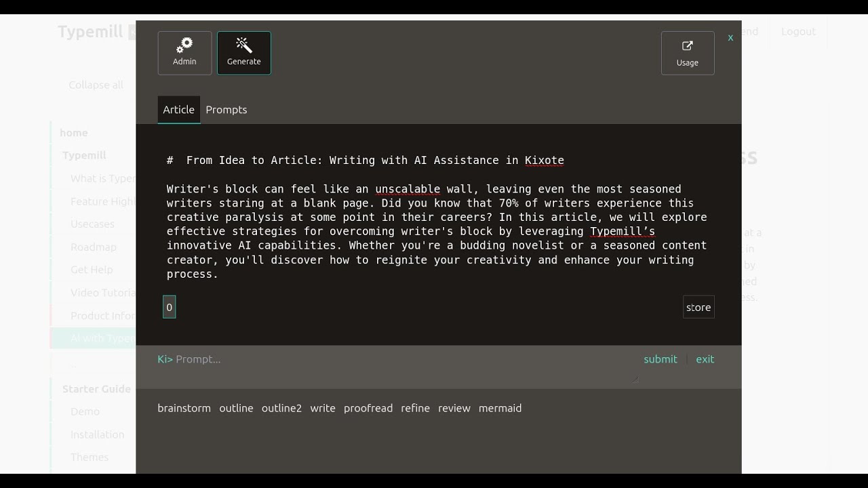Image resolution: width=868 pixels, height=488 pixels.
Task: Submit the prompt
Action: [660, 359]
